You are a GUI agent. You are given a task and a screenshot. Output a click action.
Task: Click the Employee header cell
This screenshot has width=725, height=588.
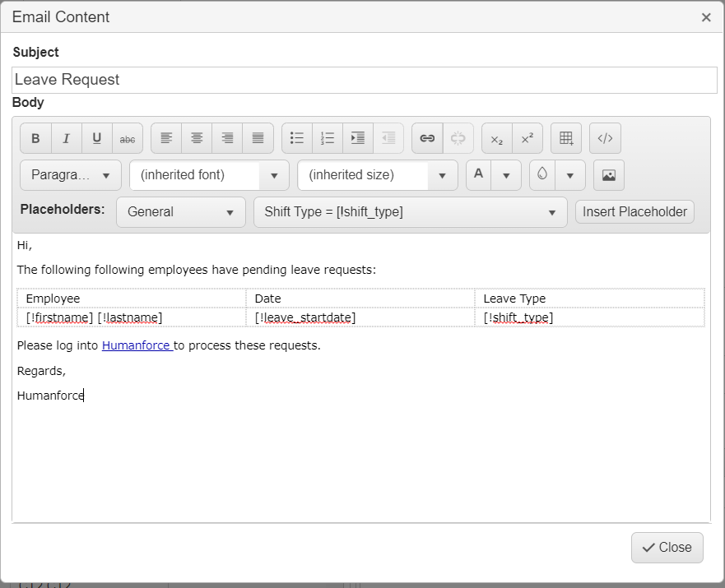tap(132, 299)
